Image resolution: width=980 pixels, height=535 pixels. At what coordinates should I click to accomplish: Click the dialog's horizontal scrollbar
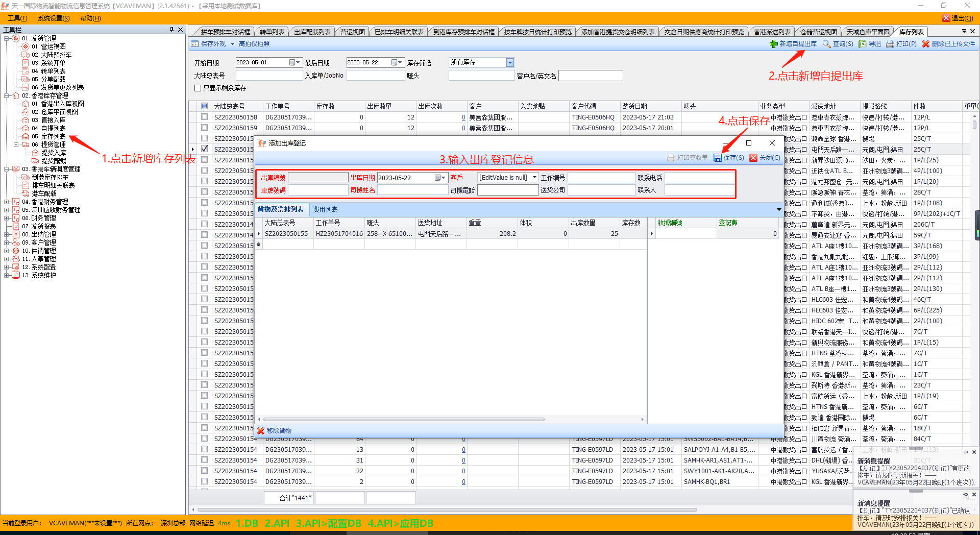[403, 420]
